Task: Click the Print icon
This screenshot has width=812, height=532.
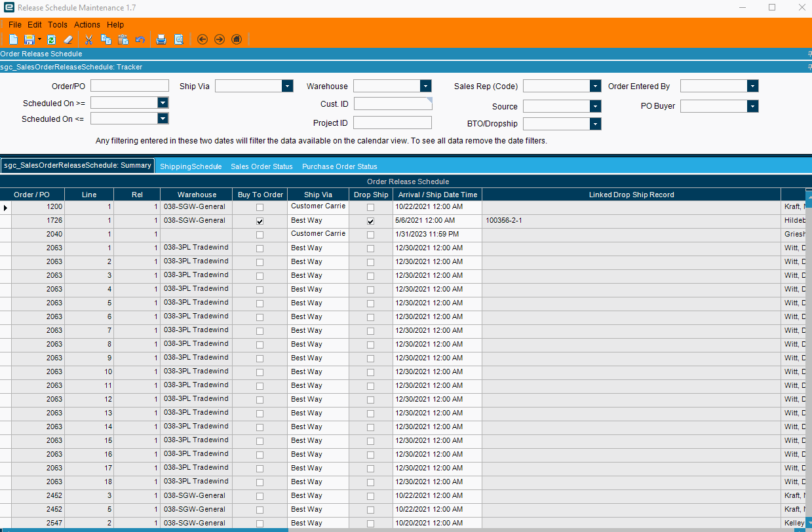Action: tap(161, 39)
